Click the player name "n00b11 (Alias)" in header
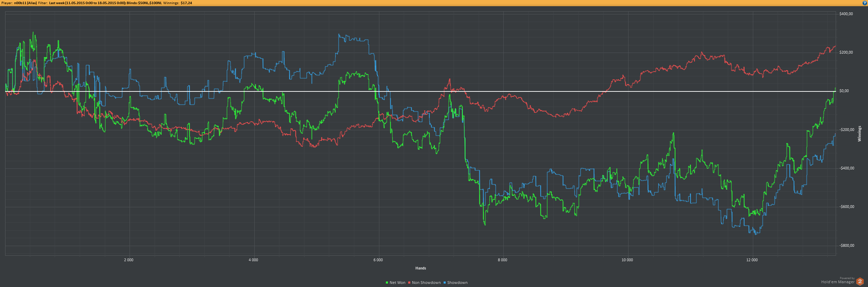Viewport: 868px width, 287px height. pyautogui.click(x=25, y=3)
